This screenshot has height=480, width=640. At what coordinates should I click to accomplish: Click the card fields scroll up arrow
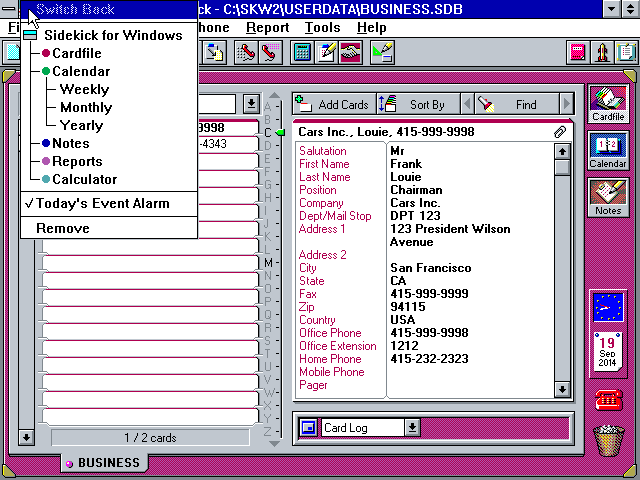tap(562, 151)
